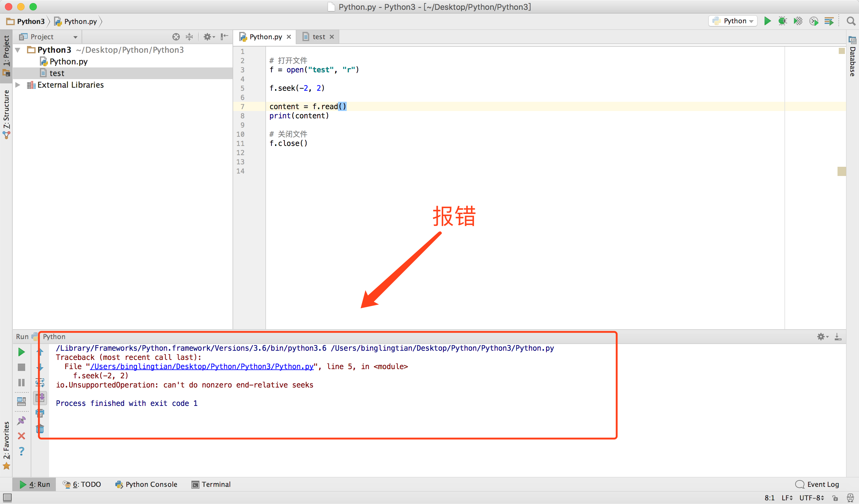Open Search Everywhere magnifier icon
The height and width of the screenshot is (504, 859).
coord(851,21)
